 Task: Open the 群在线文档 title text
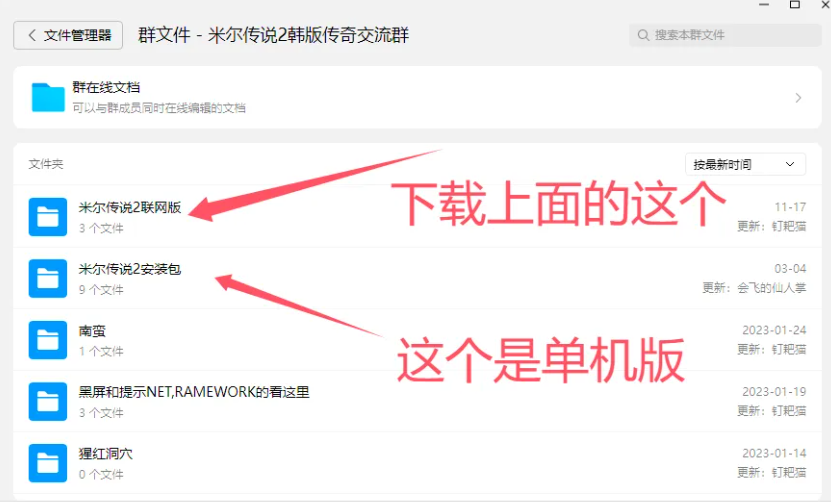[x=106, y=87]
